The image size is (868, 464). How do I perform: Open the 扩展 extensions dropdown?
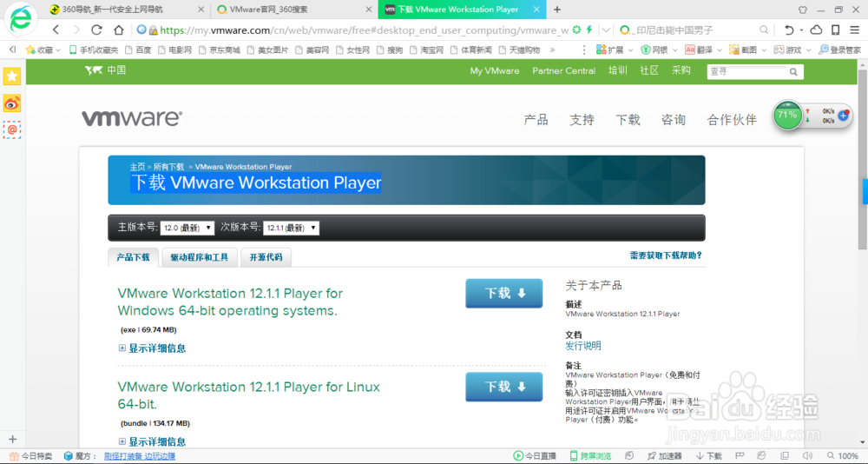(x=615, y=50)
